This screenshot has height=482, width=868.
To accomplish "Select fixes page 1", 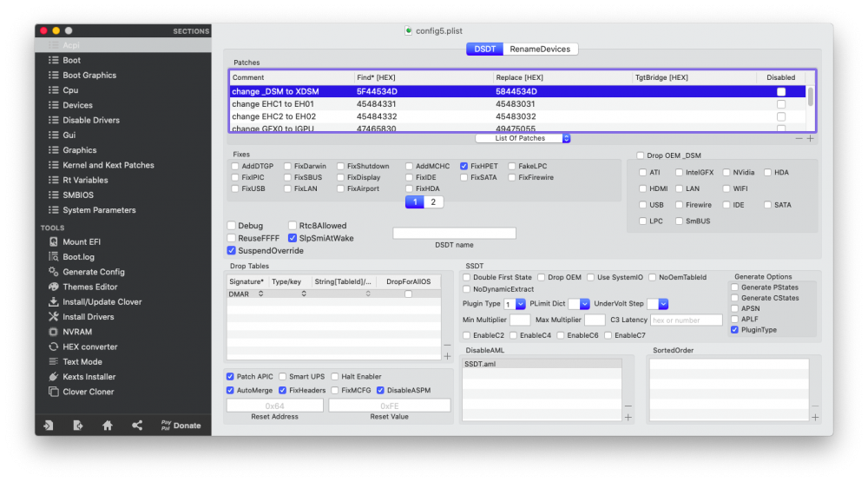I will point(415,201).
